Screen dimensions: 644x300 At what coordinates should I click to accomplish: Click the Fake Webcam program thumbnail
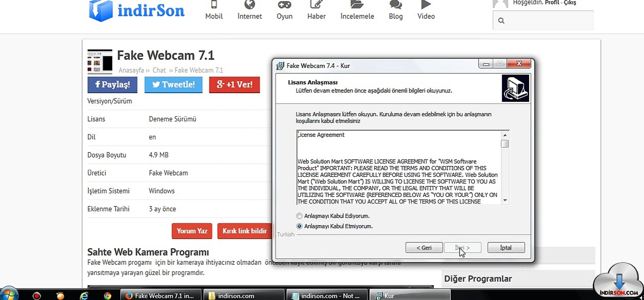tap(100, 61)
